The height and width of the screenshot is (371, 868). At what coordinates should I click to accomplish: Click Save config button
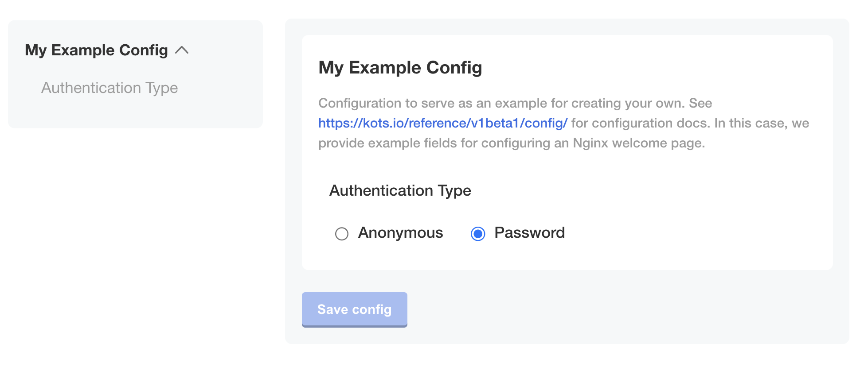point(354,309)
